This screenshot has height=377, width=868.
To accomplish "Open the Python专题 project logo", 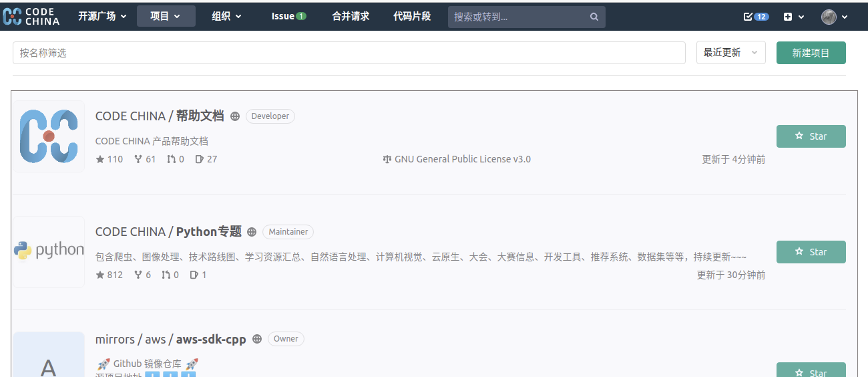I will coord(49,252).
